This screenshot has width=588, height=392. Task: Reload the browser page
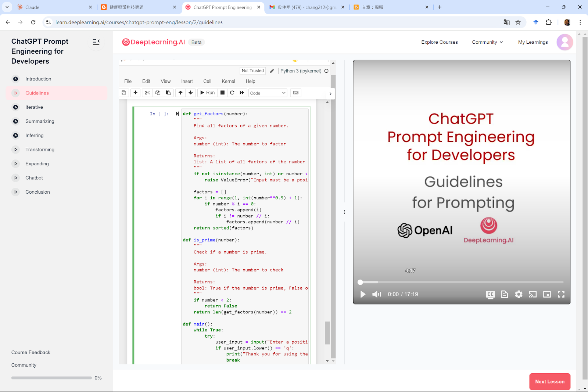pyautogui.click(x=33, y=22)
